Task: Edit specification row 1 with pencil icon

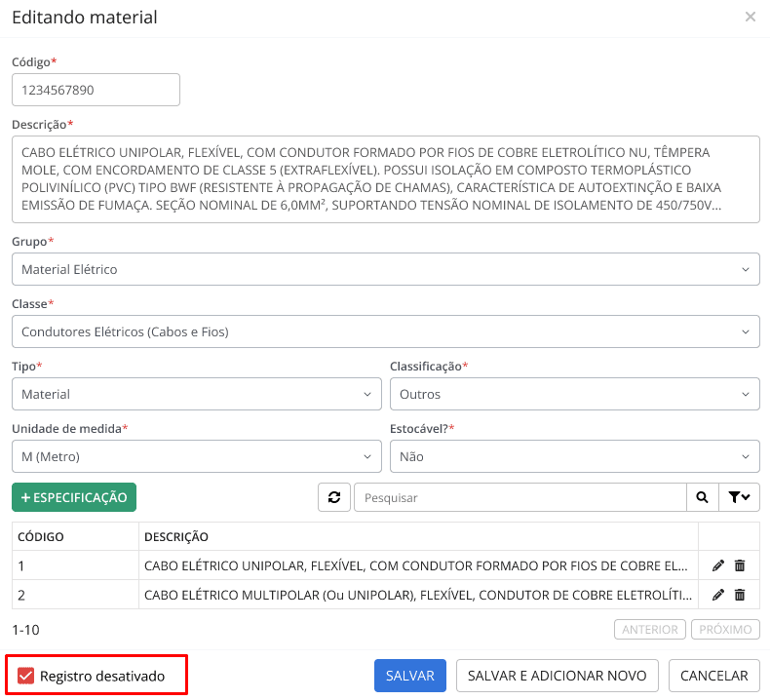Action: click(x=718, y=565)
